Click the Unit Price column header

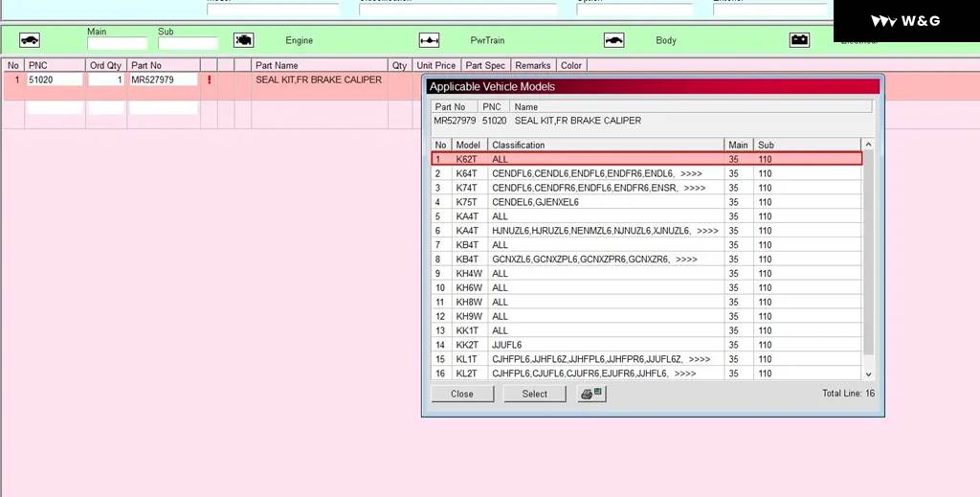click(436, 65)
